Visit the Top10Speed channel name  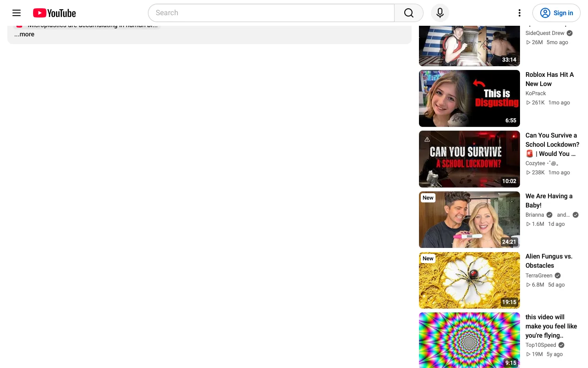pos(541,345)
